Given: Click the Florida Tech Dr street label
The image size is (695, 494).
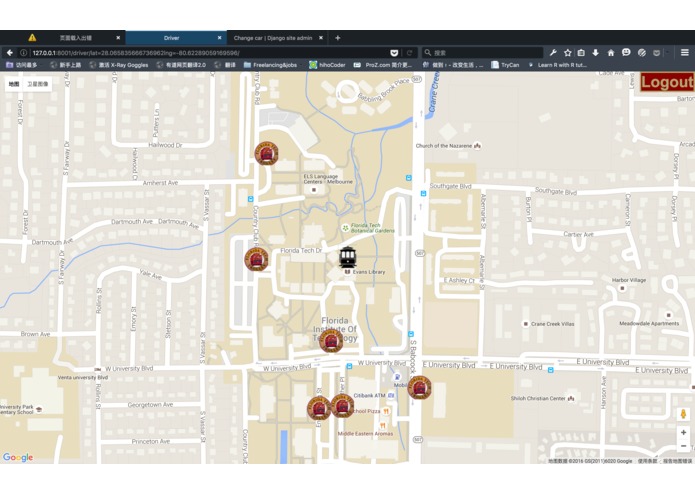Looking at the screenshot, I should [301, 250].
